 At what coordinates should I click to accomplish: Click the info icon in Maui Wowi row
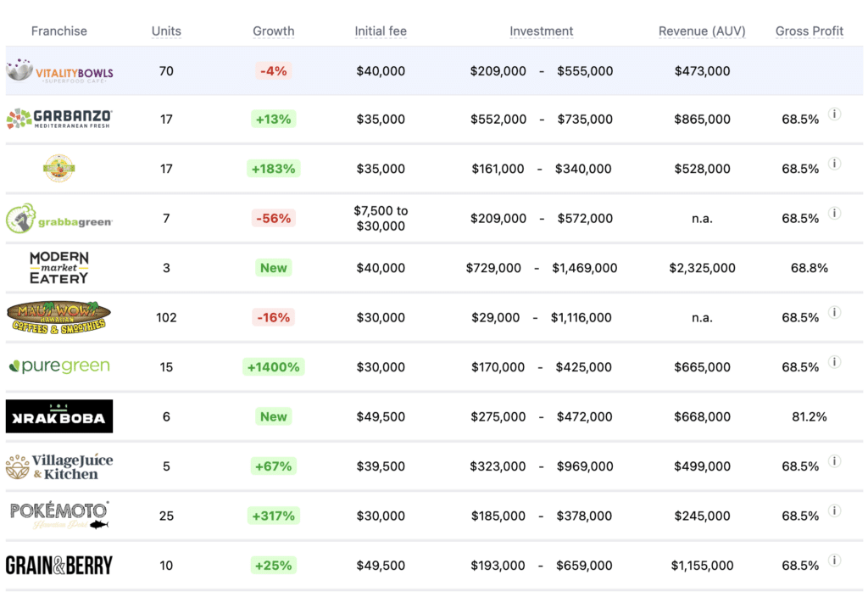coord(834,312)
